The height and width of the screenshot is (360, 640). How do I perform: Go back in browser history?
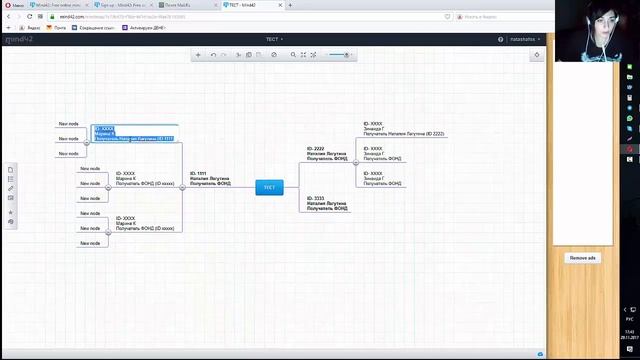pyautogui.click(x=9, y=17)
